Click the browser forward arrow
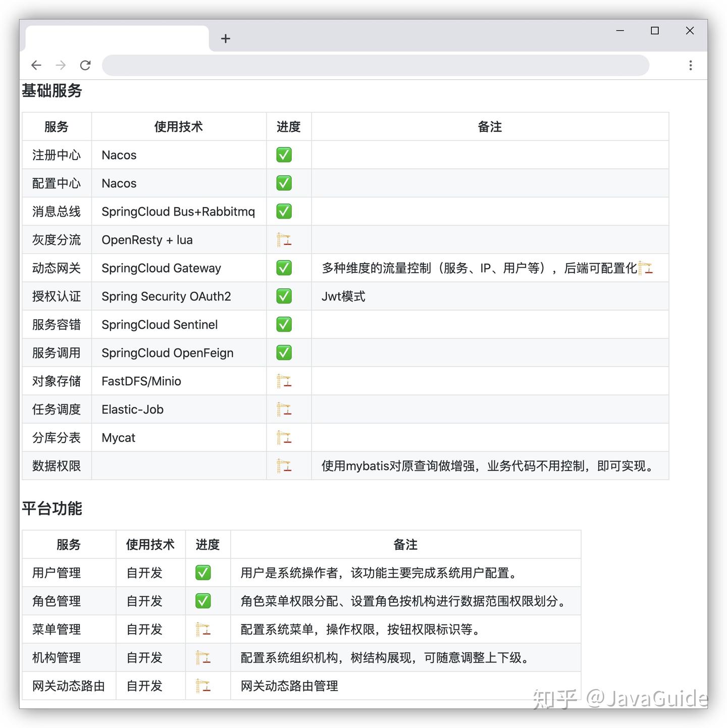The width and height of the screenshot is (727, 728). [x=61, y=65]
